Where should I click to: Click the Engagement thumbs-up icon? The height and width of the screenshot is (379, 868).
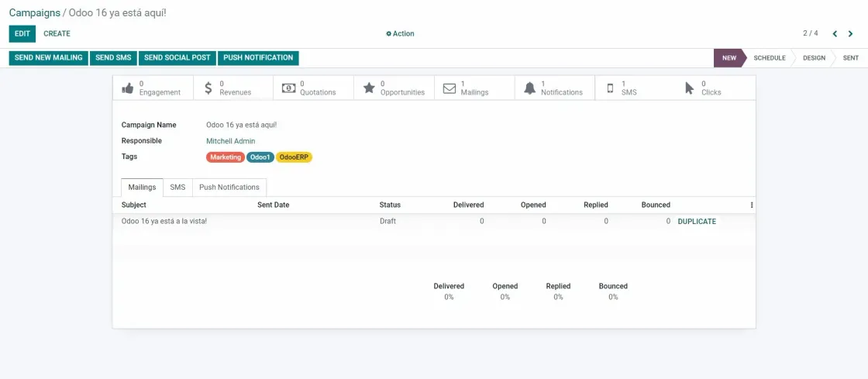(x=128, y=88)
